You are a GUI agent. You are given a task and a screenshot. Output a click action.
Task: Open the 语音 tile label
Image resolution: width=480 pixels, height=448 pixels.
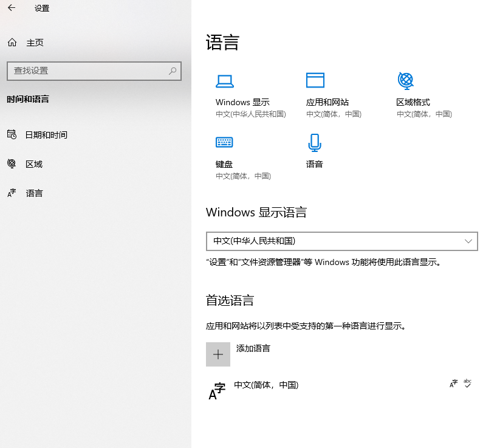(x=314, y=164)
